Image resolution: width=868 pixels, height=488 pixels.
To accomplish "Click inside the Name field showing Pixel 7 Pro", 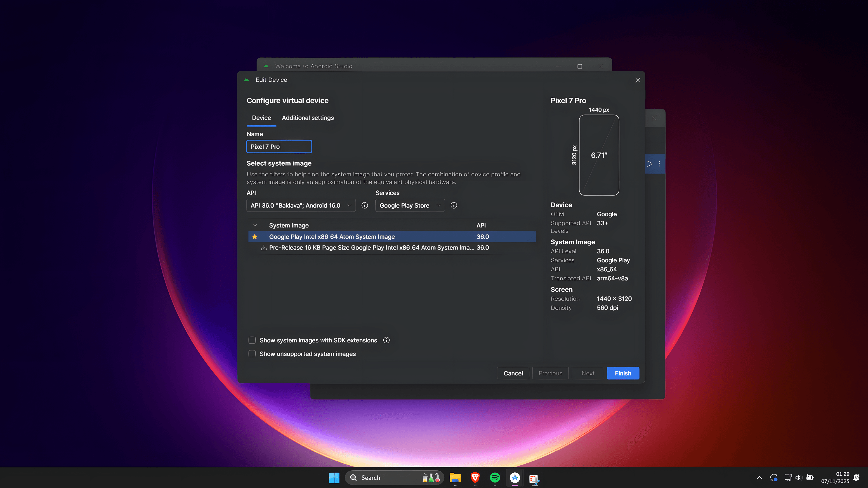I will 279,146.
